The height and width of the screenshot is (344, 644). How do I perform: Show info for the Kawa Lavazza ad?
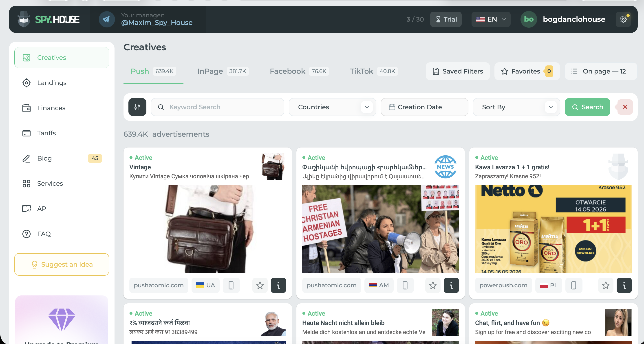[624, 285]
